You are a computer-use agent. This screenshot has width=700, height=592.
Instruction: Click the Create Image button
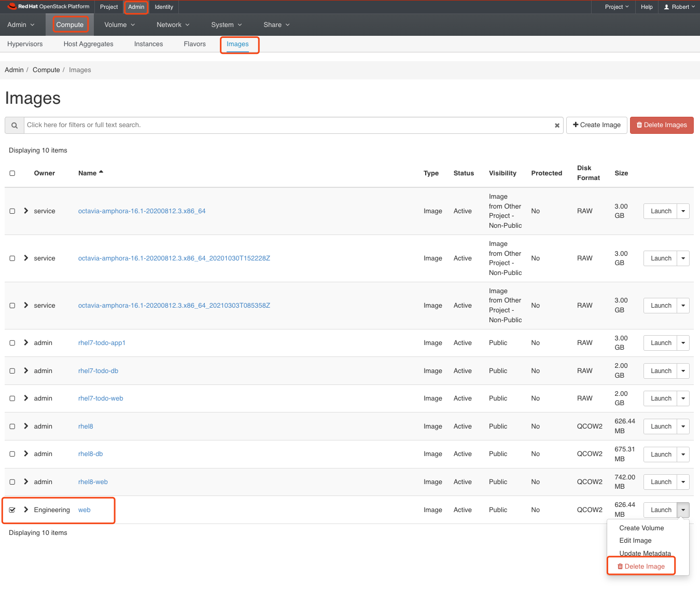(x=597, y=125)
